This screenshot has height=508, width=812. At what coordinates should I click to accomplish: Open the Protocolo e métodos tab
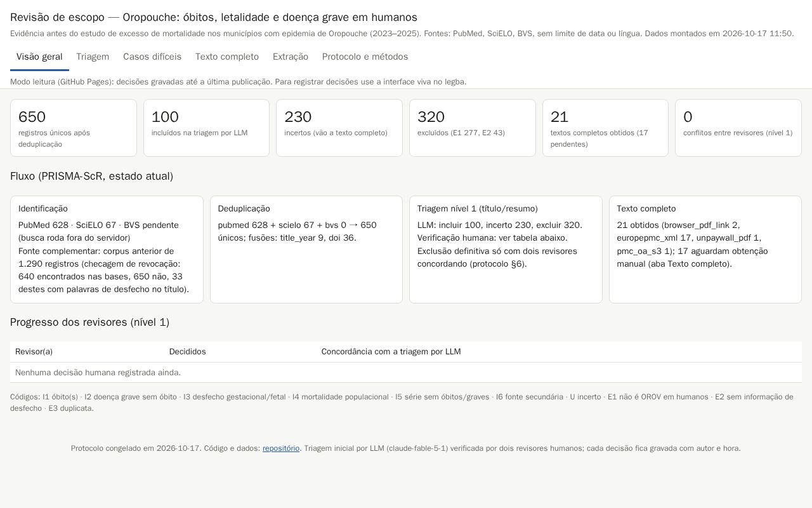[x=365, y=57]
